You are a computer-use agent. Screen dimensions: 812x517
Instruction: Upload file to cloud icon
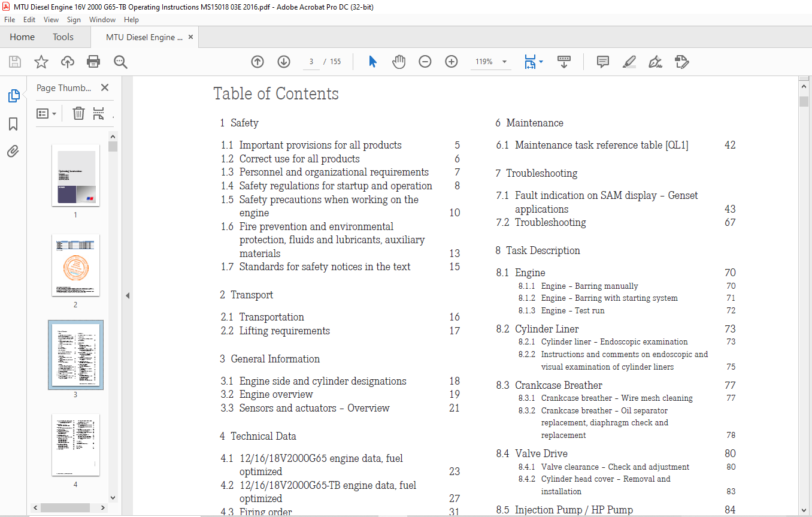point(68,62)
